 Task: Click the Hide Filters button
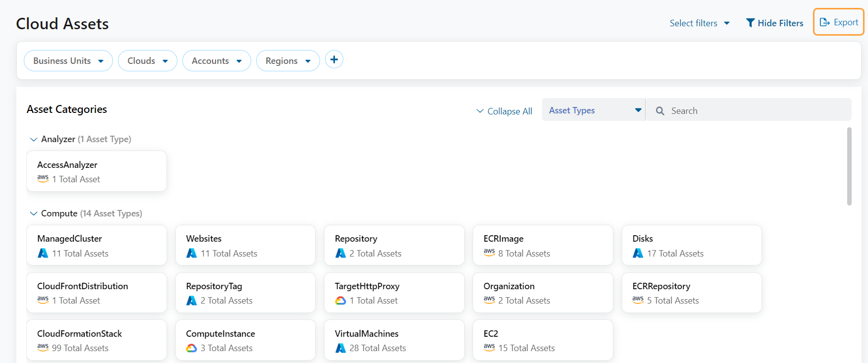(x=775, y=23)
